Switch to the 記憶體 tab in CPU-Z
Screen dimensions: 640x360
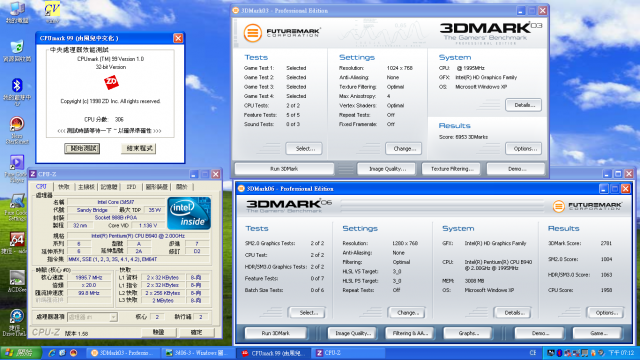(109, 187)
